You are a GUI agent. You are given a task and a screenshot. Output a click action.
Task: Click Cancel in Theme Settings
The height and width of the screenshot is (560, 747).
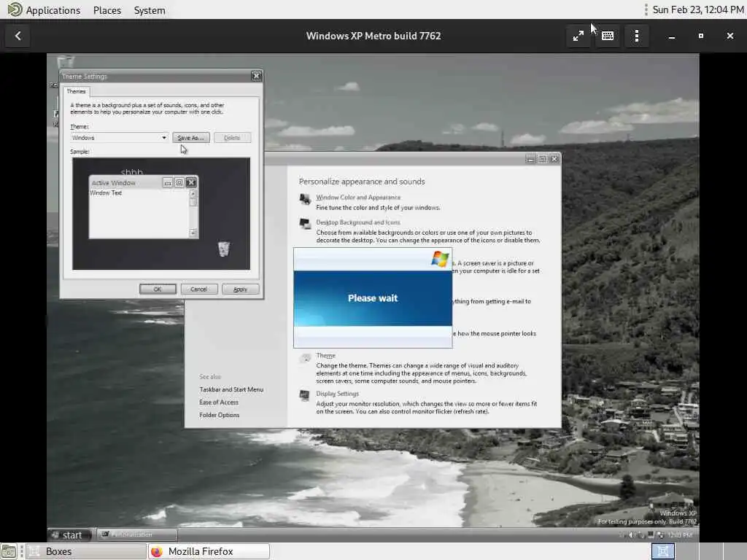(198, 289)
